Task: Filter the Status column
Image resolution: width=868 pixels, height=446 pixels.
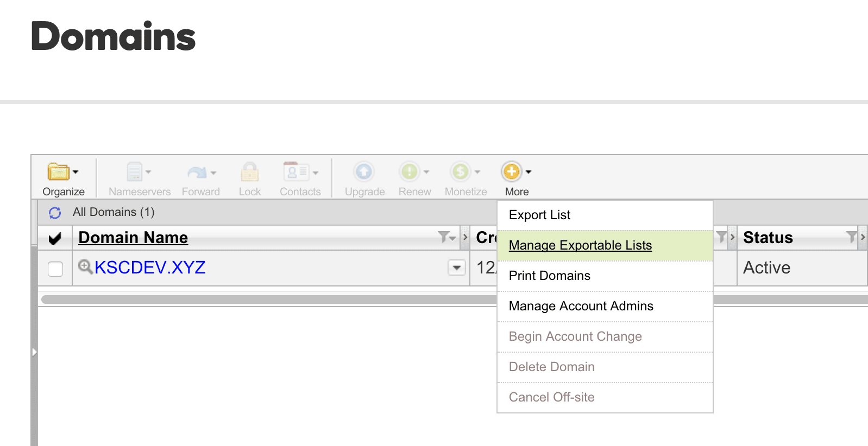Action: click(851, 237)
